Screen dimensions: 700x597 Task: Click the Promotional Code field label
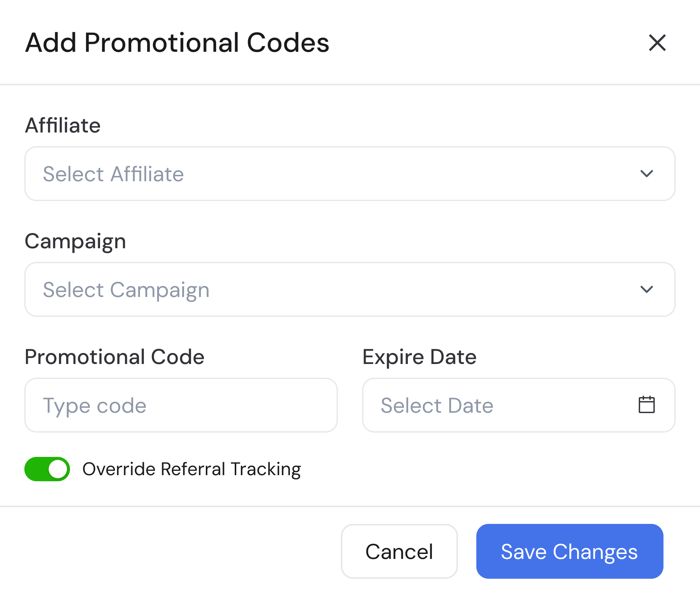[114, 357]
